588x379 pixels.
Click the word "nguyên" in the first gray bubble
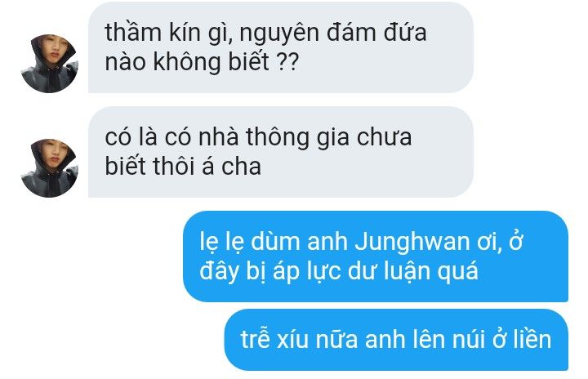point(280,33)
